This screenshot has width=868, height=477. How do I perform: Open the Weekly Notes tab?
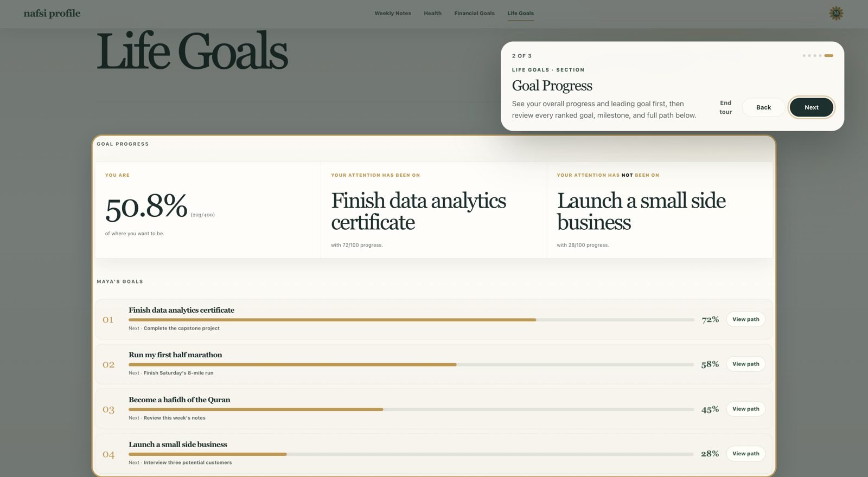pyautogui.click(x=393, y=13)
